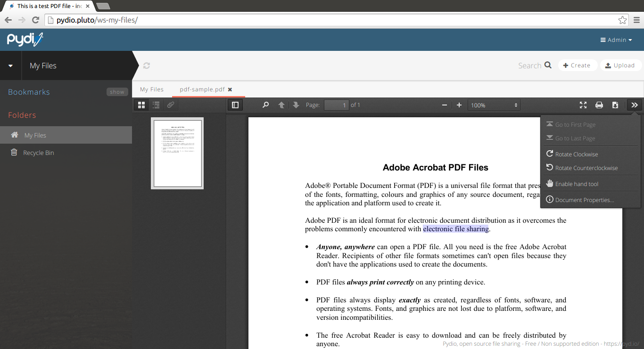The height and width of the screenshot is (349, 644).
Task: Open the 100% zoom level dropdown
Action: pyautogui.click(x=494, y=105)
